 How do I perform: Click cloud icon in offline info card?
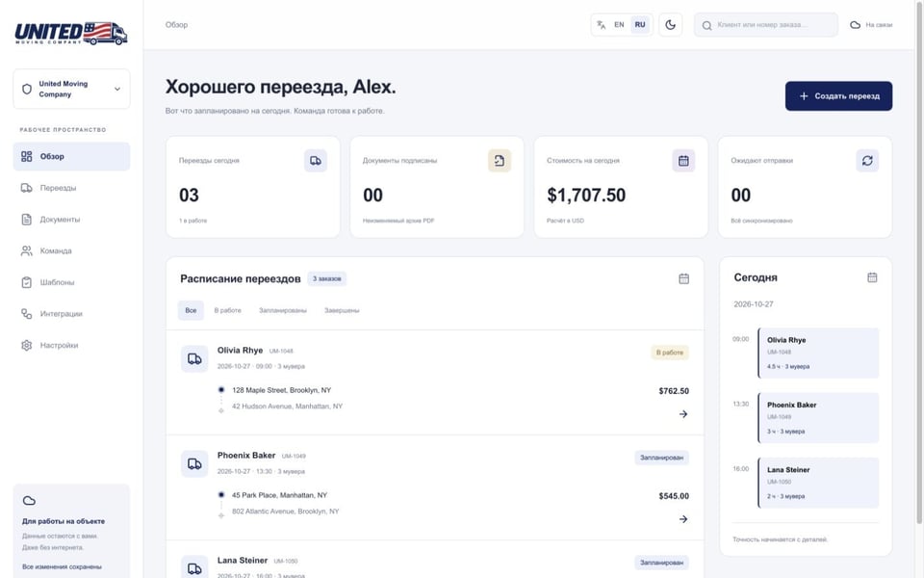click(29, 501)
